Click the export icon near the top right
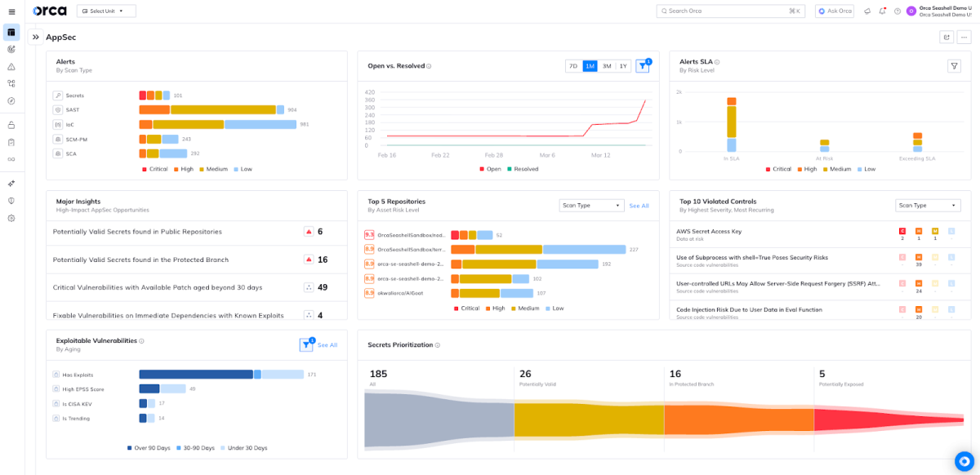 947,37
